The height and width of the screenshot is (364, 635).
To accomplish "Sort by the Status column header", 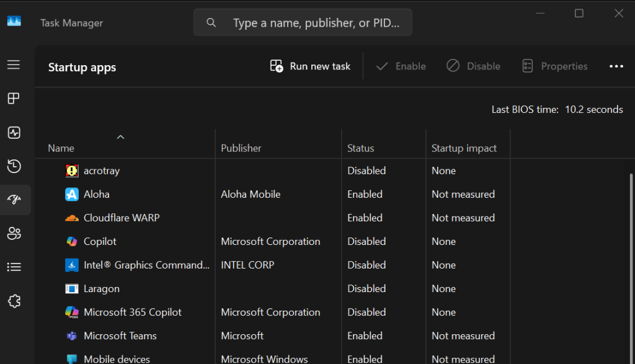I will [x=361, y=148].
